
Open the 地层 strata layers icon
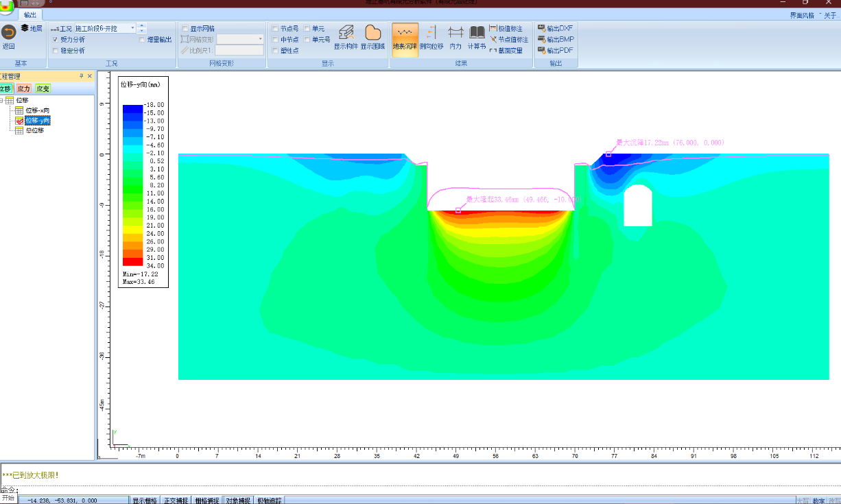coord(32,28)
